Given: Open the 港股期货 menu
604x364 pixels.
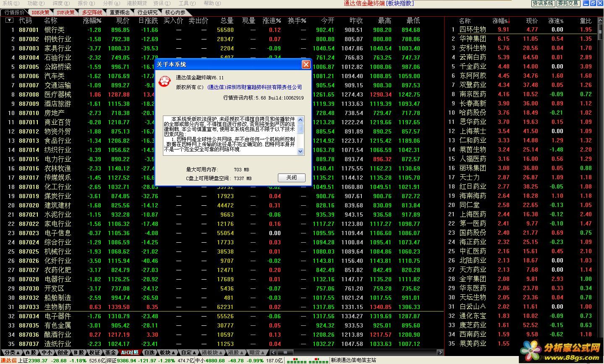Looking at the screenshot, I should 136,3.
